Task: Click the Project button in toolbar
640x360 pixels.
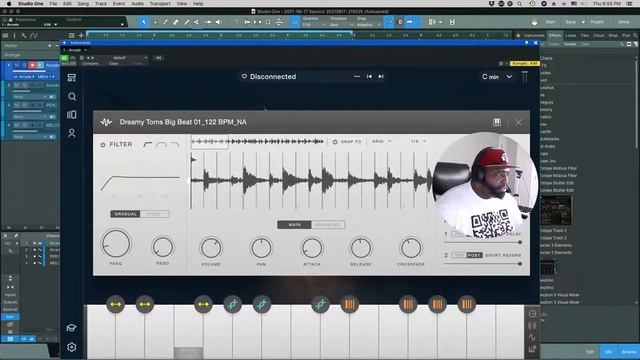Action: pos(597,22)
